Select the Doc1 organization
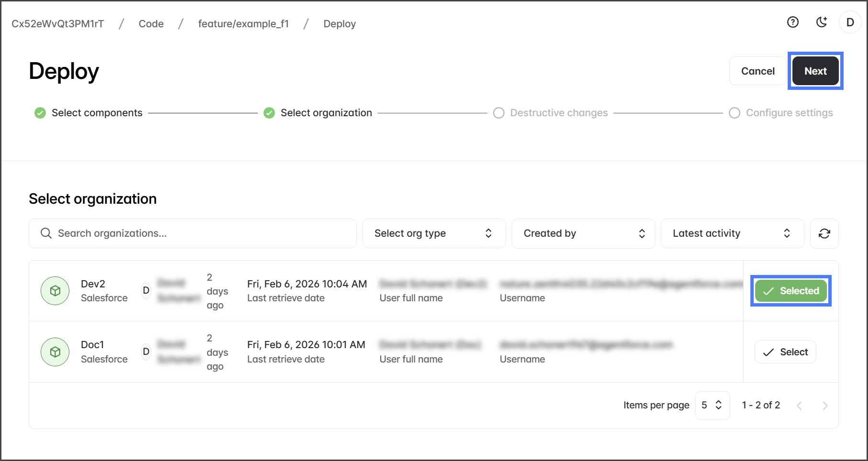The image size is (868, 461). point(785,352)
